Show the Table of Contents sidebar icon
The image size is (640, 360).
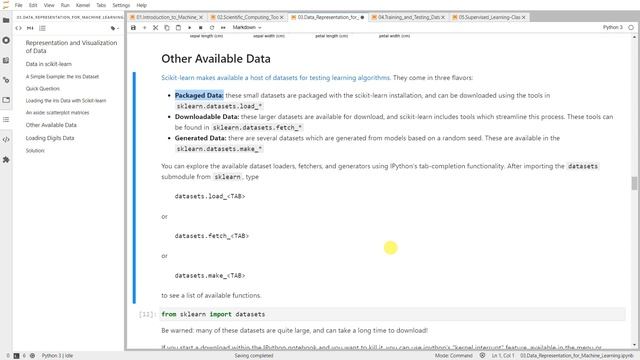[x=6, y=120]
